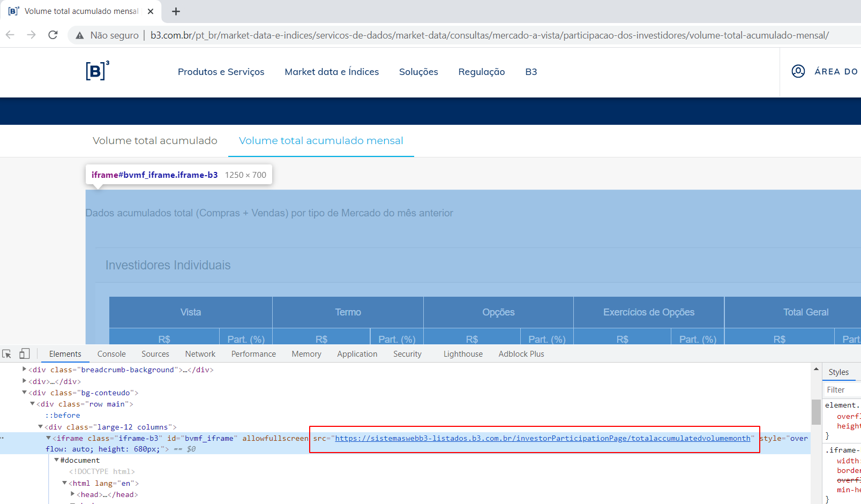The height and width of the screenshot is (504, 861).
Task: Collapse the 'large-12 columns' div node
Action: 40,427
